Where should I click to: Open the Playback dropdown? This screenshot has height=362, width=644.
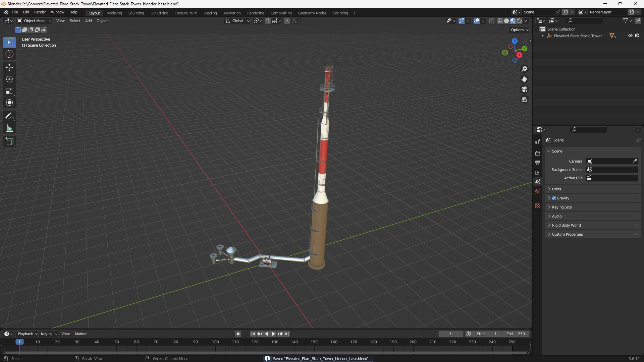[x=27, y=334]
